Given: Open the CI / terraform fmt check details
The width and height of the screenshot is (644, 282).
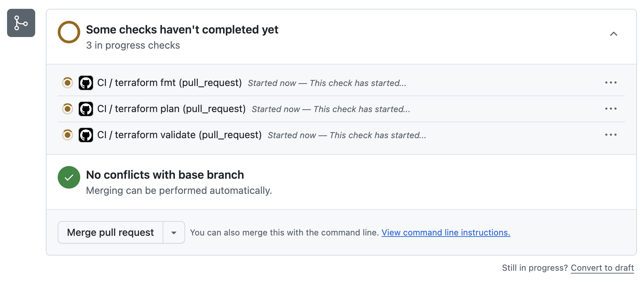Looking at the screenshot, I should pos(169,83).
